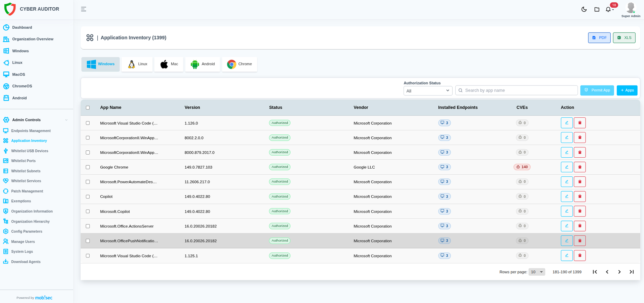Select Microsoft.Office.ActionsServer row checkbox
Viewport: 644px width, 303px height.
click(x=88, y=226)
